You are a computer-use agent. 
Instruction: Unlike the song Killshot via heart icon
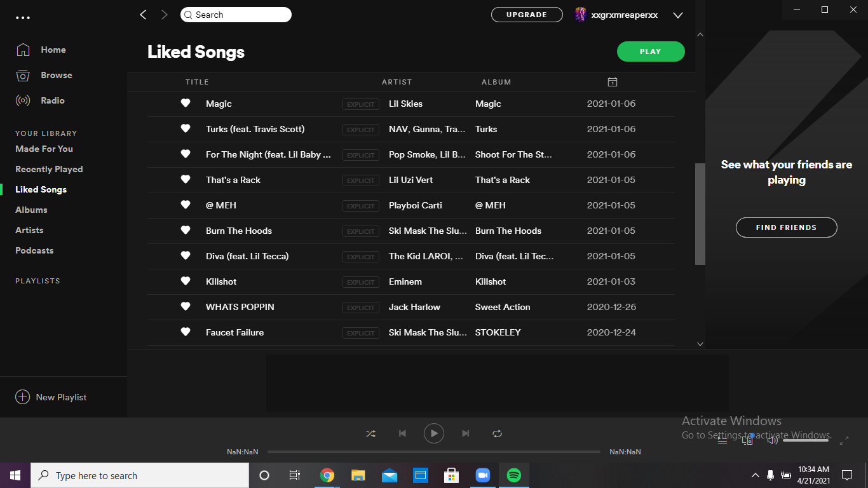click(186, 281)
